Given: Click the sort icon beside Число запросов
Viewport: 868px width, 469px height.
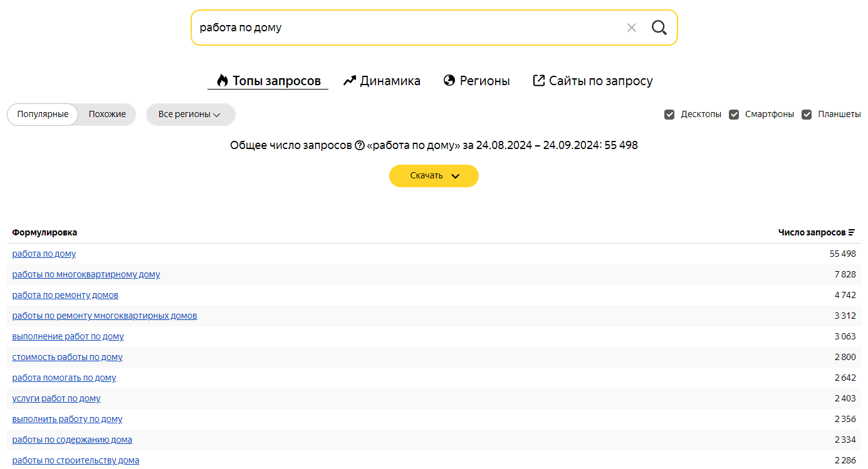Looking at the screenshot, I should pyautogui.click(x=851, y=232).
